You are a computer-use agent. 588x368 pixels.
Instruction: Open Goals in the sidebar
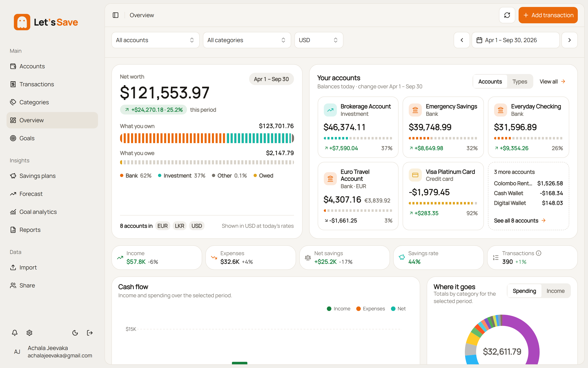coord(52,138)
